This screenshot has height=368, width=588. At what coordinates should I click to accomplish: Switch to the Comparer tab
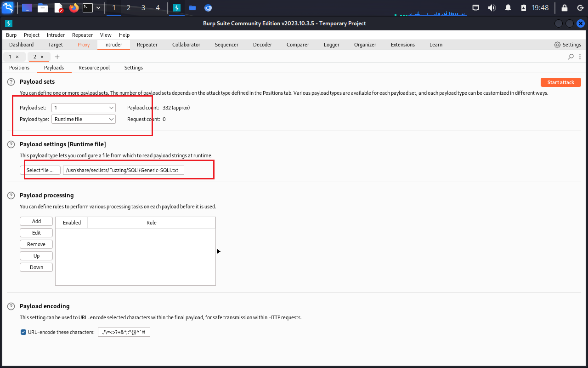click(298, 45)
